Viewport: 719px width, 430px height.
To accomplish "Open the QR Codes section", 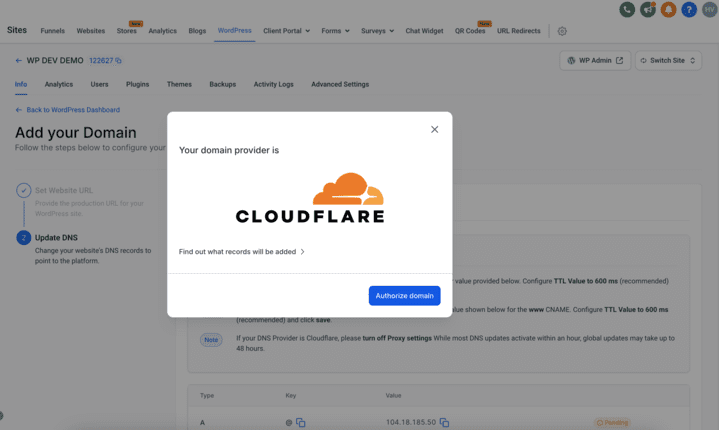I will tap(470, 31).
